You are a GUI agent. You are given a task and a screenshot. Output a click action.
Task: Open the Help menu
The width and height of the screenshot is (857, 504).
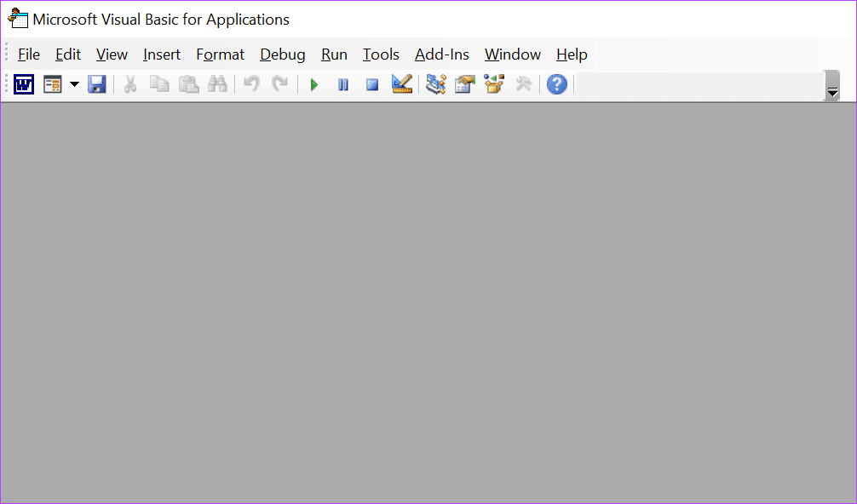click(572, 54)
